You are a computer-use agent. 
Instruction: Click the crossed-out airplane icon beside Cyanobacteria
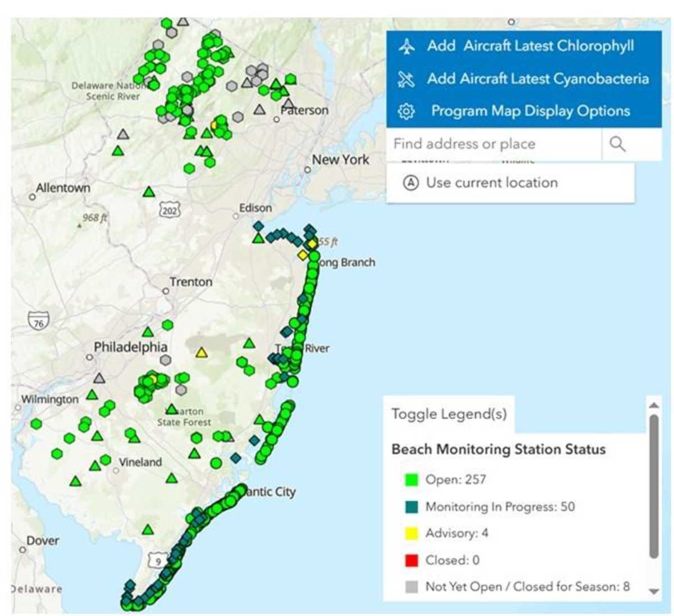[x=406, y=79]
